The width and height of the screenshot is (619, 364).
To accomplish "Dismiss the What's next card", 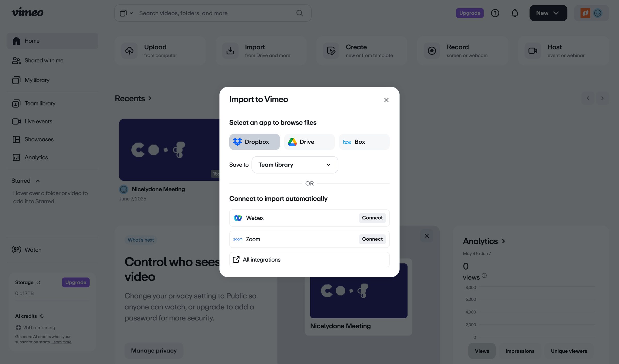I will point(427,236).
